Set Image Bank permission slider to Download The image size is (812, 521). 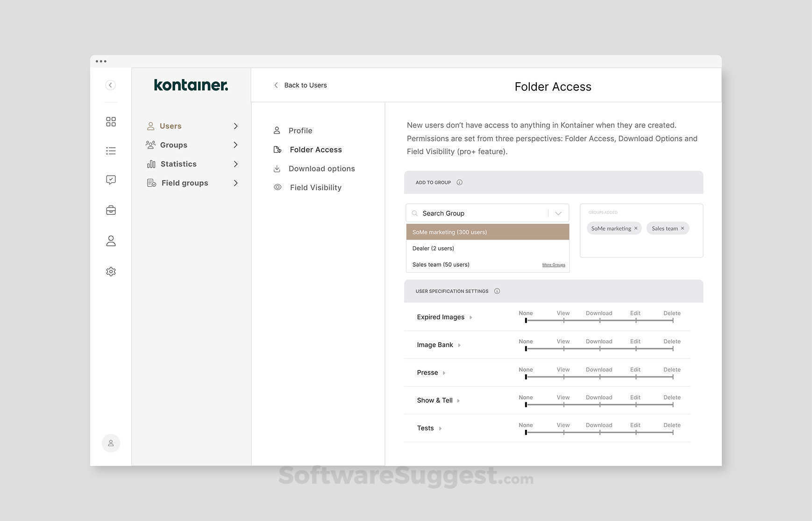(x=599, y=348)
